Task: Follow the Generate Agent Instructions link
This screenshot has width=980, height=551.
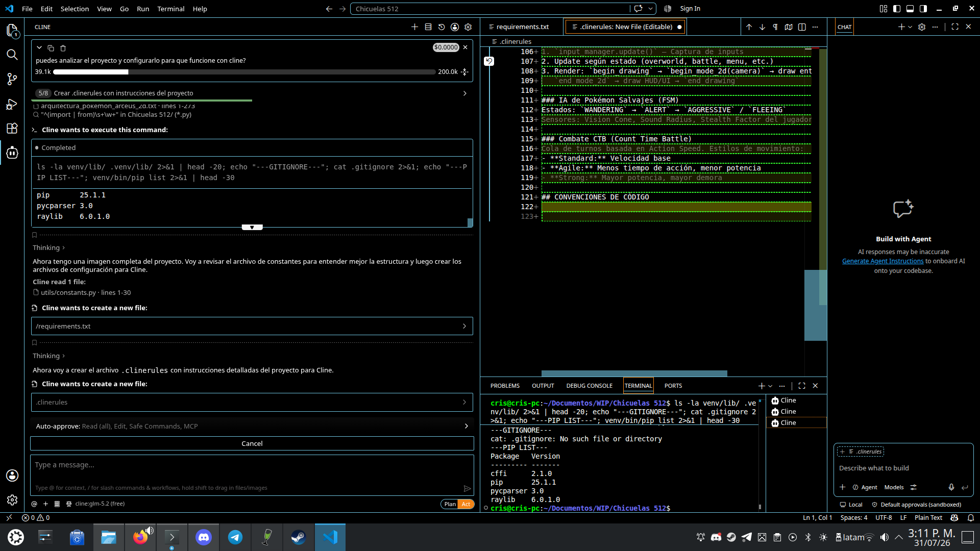Action: (883, 261)
